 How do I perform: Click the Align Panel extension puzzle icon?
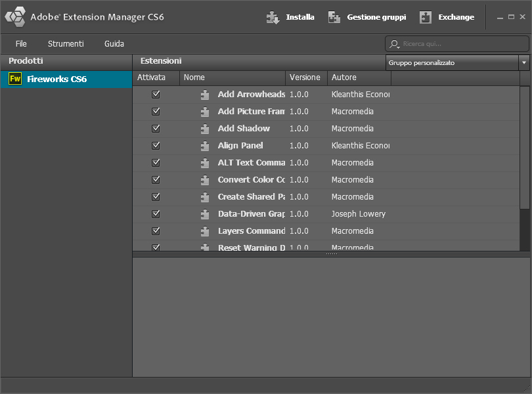(206, 146)
